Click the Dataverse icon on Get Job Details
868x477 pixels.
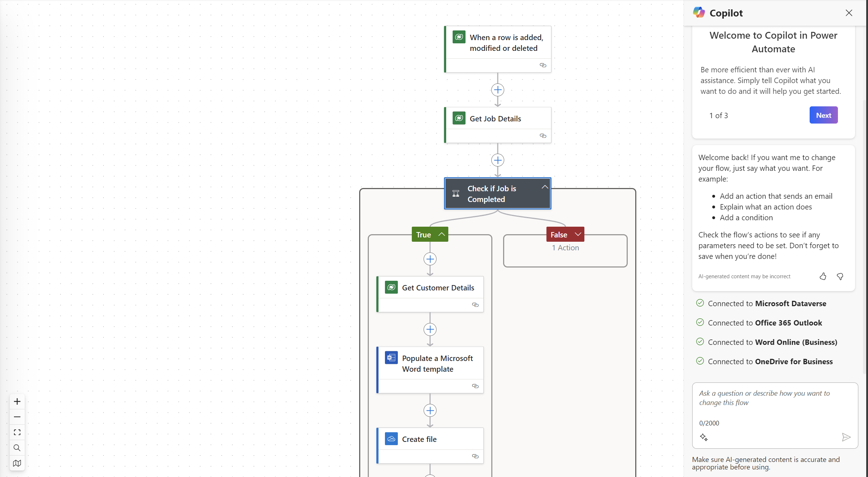pyautogui.click(x=459, y=118)
